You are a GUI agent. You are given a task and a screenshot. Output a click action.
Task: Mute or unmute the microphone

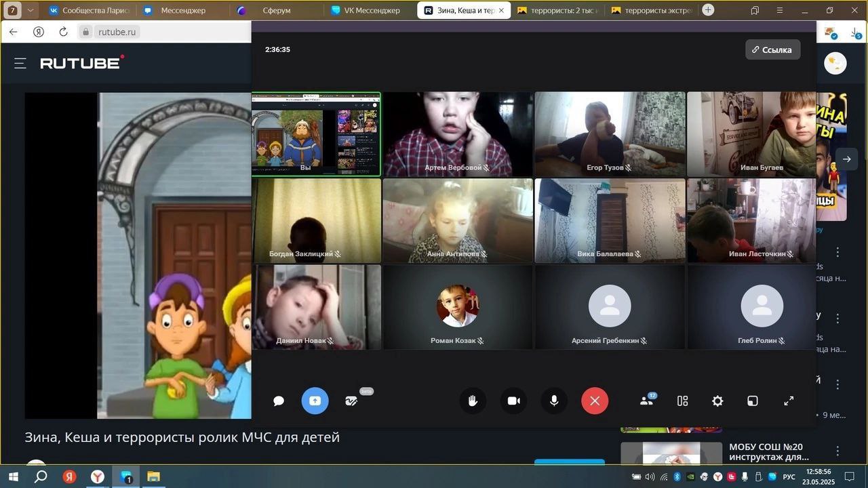(x=554, y=401)
